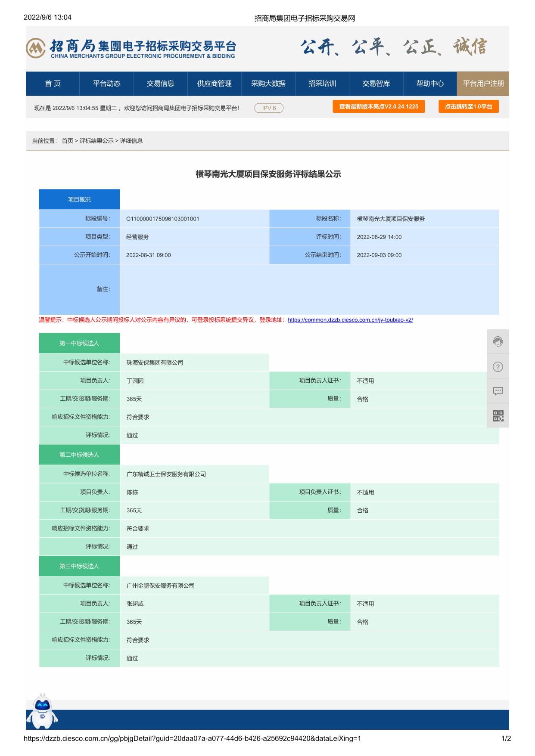Click the IPV 6 badge button
535x756 pixels.
pos(269,108)
